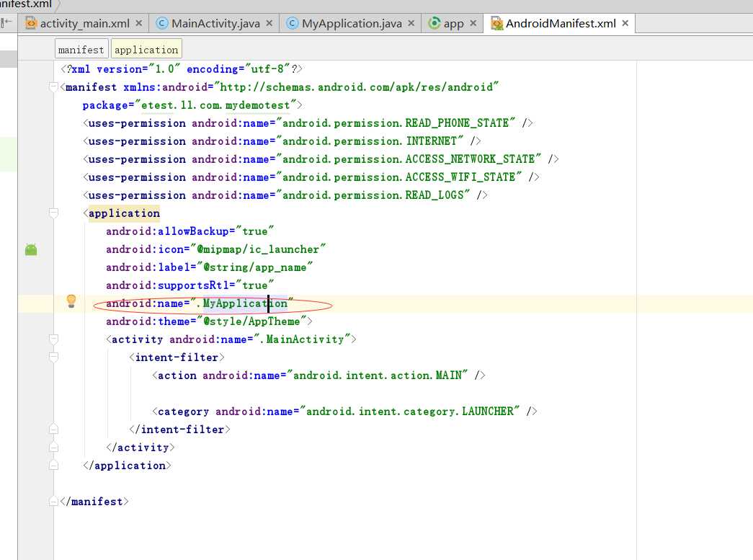Click the xmlns:android schema URL
Viewport: 753px width, 560px height.
pos(357,87)
